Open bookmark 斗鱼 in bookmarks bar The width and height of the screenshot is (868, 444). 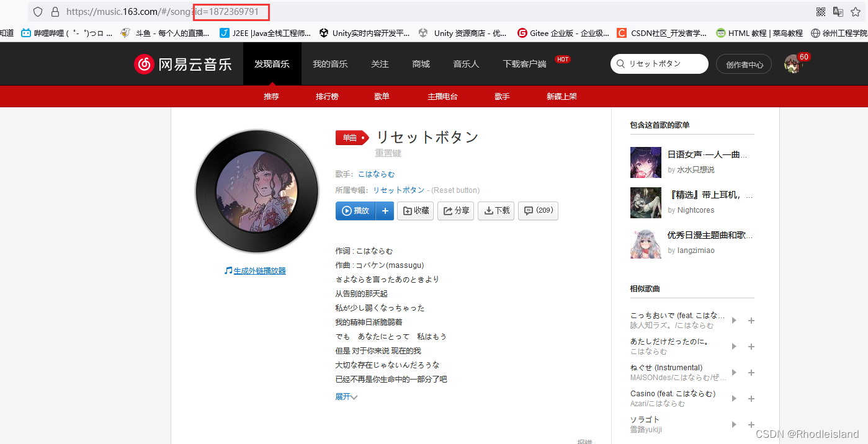(x=165, y=33)
